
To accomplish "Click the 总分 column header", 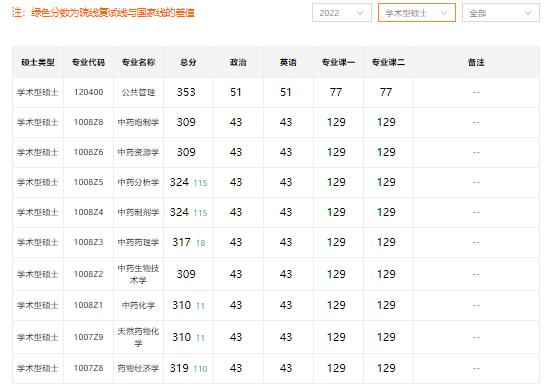I will [x=188, y=62].
